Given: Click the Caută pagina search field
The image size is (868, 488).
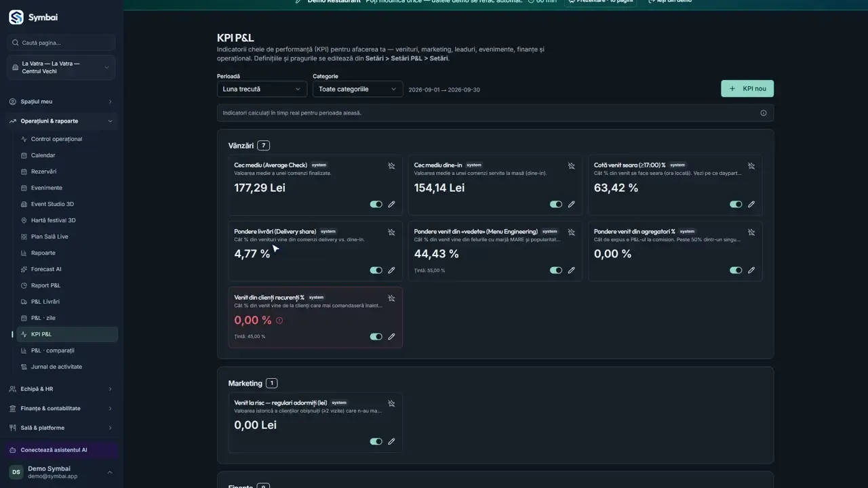Looking at the screenshot, I should (61, 43).
